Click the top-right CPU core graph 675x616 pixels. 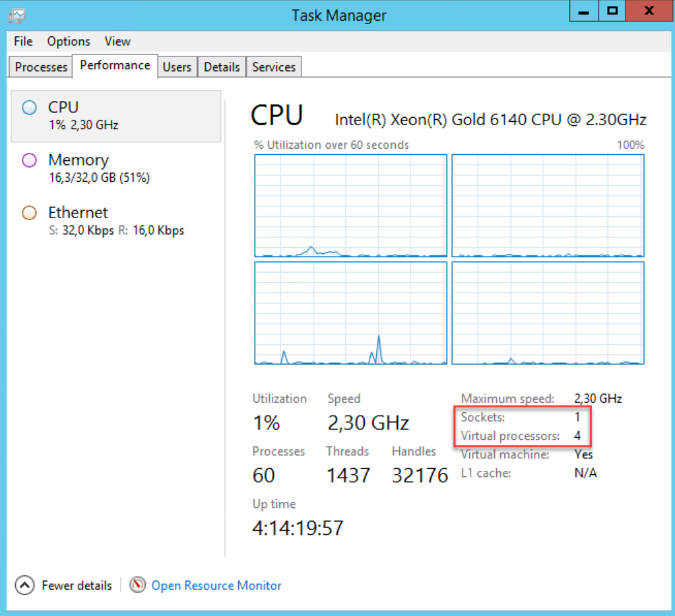point(548,205)
